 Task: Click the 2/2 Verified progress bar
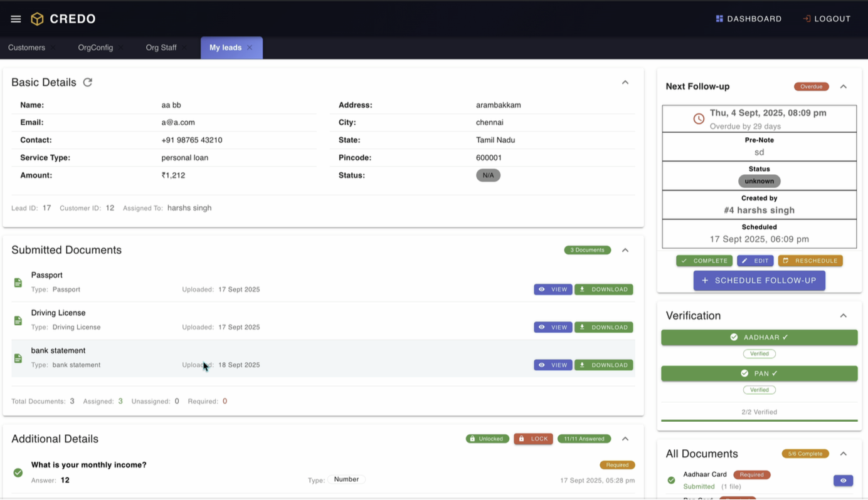tap(759, 420)
